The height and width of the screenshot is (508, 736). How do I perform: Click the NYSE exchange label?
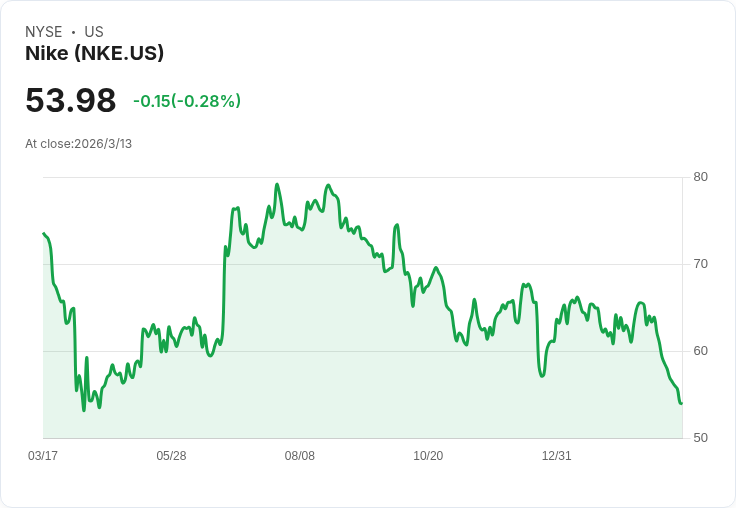(44, 32)
